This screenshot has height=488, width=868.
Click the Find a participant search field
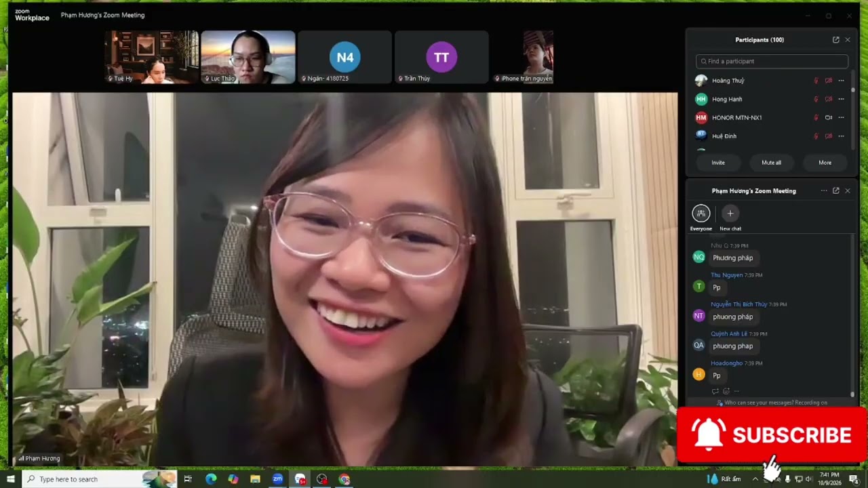coord(772,61)
